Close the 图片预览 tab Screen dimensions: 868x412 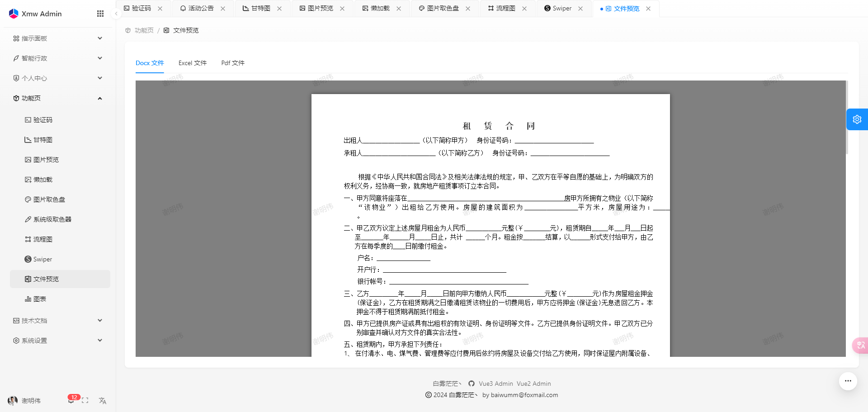pyautogui.click(x=342, y=9)
